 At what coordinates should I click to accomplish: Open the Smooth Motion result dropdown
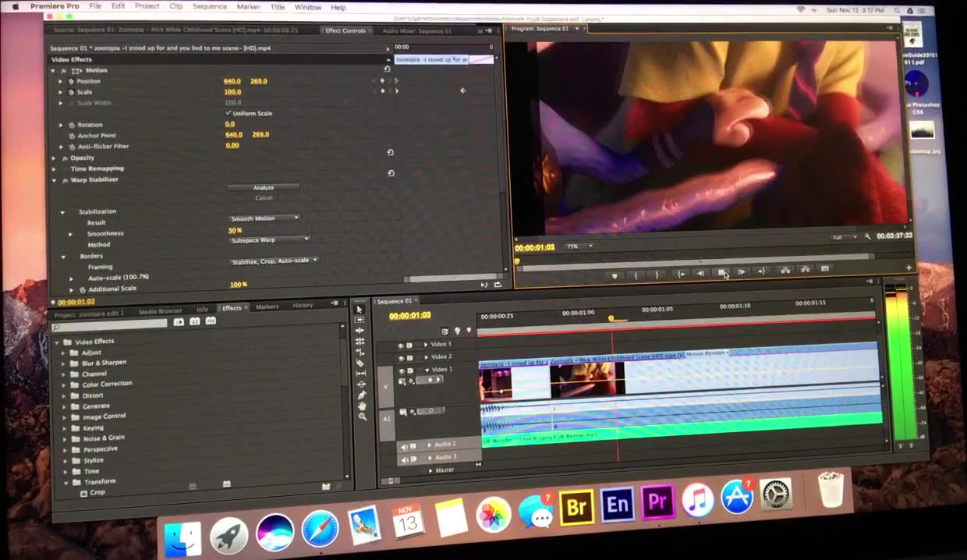[x=264, y=218]
